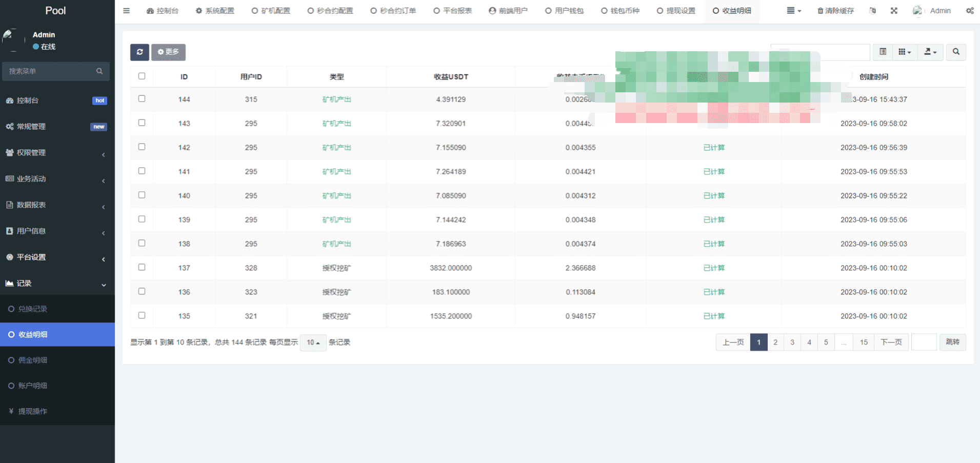
Task: Check the checkbox for row ID 137
Action: 142,267
